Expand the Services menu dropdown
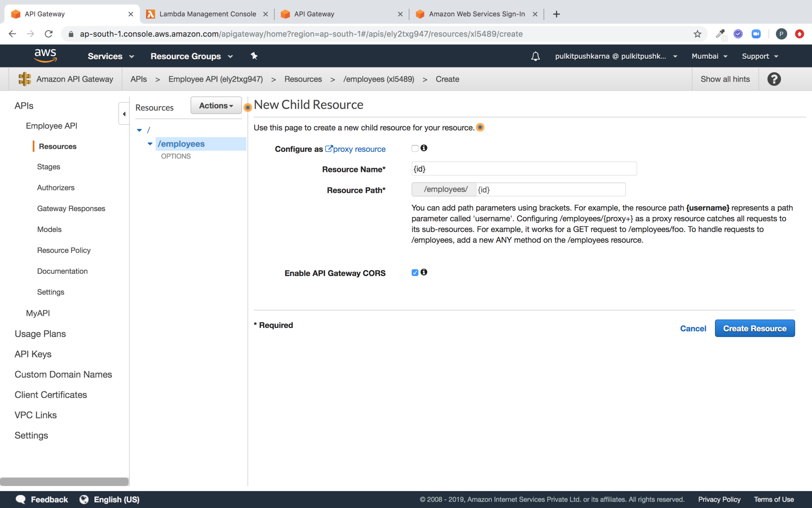Screen dimensions: 812x508 pyautogui.click(x=111, y=56)
